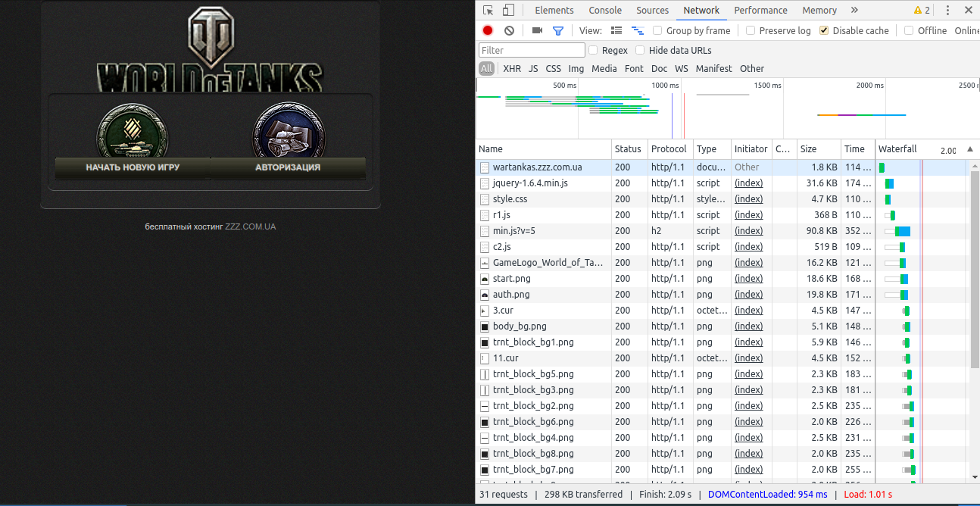Screen dimensions: 980x506
Task: Open the Online throttling dropdown
Action: tap(966, 30)
